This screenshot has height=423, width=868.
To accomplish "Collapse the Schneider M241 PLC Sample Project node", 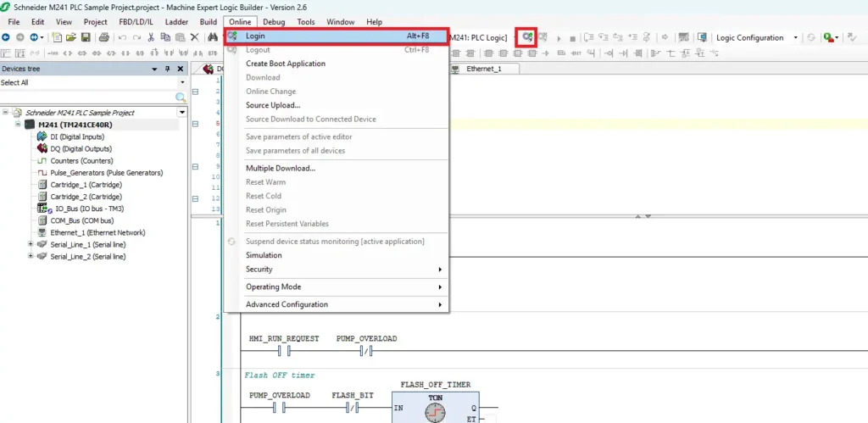I will pyautogui.click(x=6, y=113).
